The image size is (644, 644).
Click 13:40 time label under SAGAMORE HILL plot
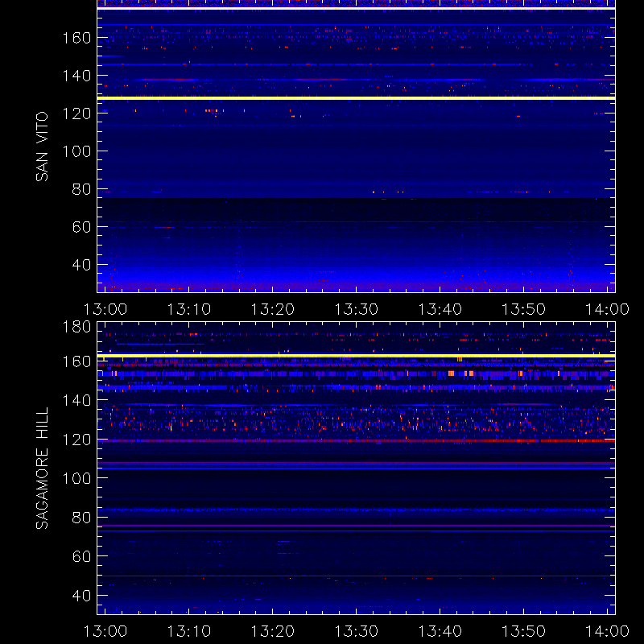pos(440,631)
